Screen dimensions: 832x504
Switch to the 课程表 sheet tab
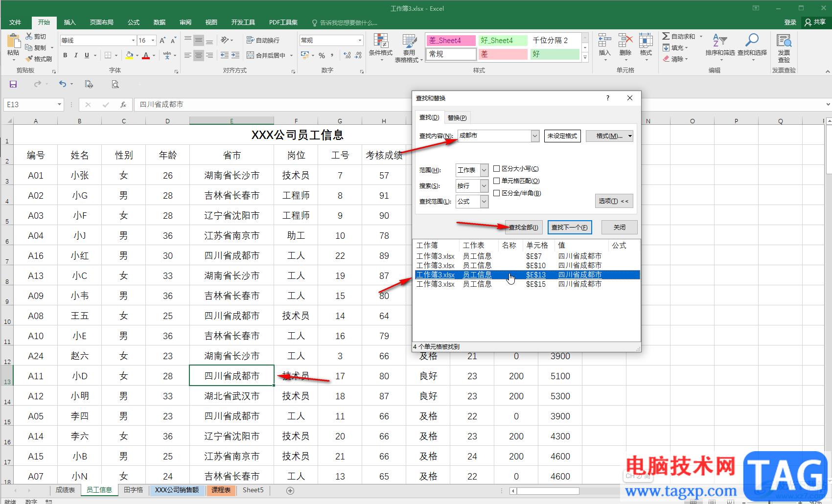click(221, 490)
